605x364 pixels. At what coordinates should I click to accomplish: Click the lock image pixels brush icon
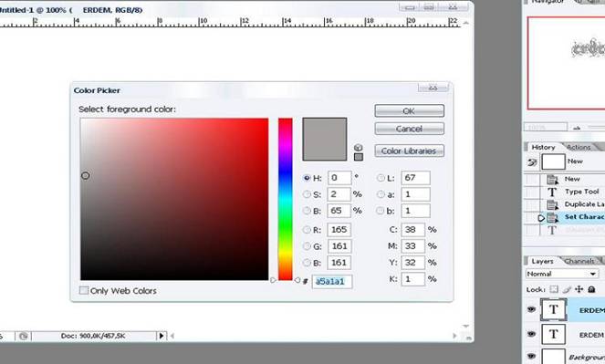567,289
